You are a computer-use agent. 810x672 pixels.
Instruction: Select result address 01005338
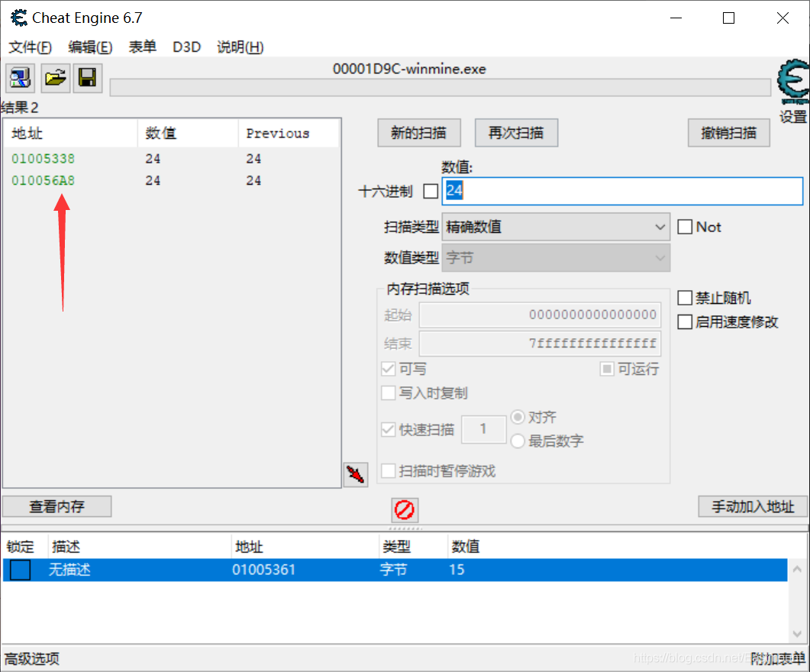pyautogui.click(x=44, y=159)
